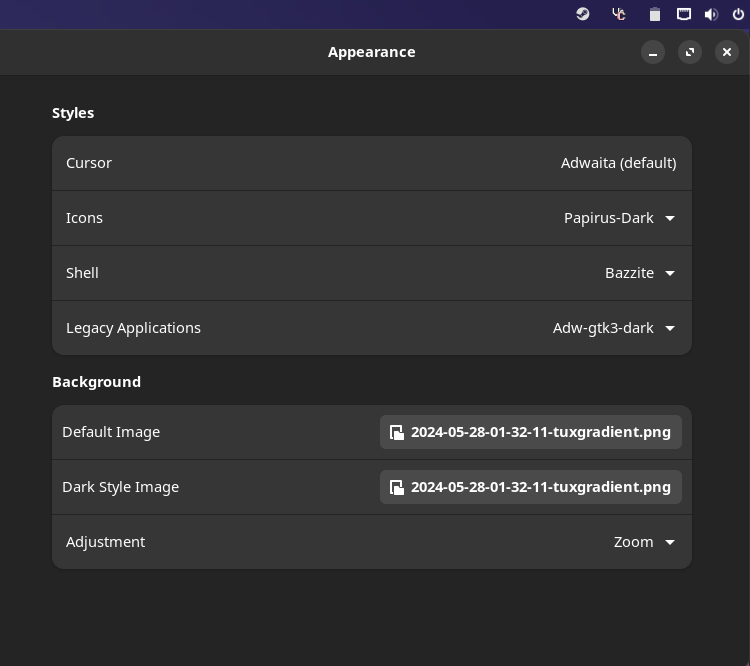This screenshot has height=666, width=750.
Task: Open the clipboard tray indicator
Action: [x=655, y=14]
